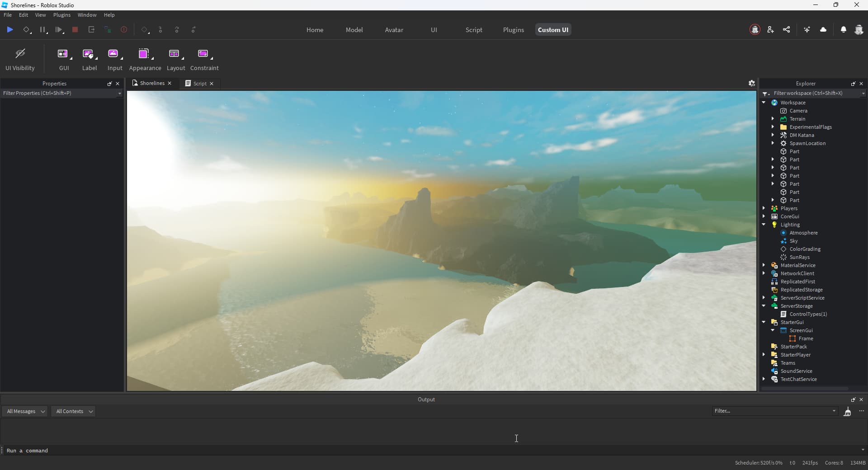Pin the Output panel

coord(853,399)
